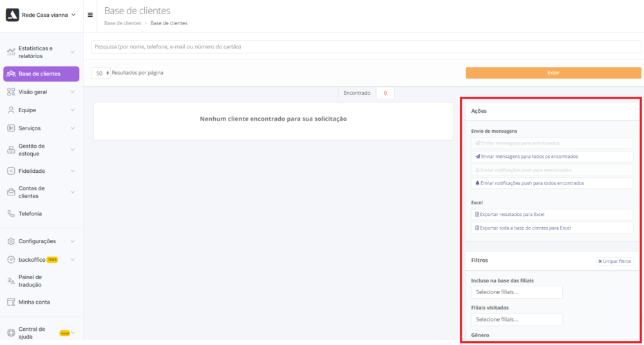Click the Minha conta profile card icon
This screenshot has width=644, height=345.
11,302
